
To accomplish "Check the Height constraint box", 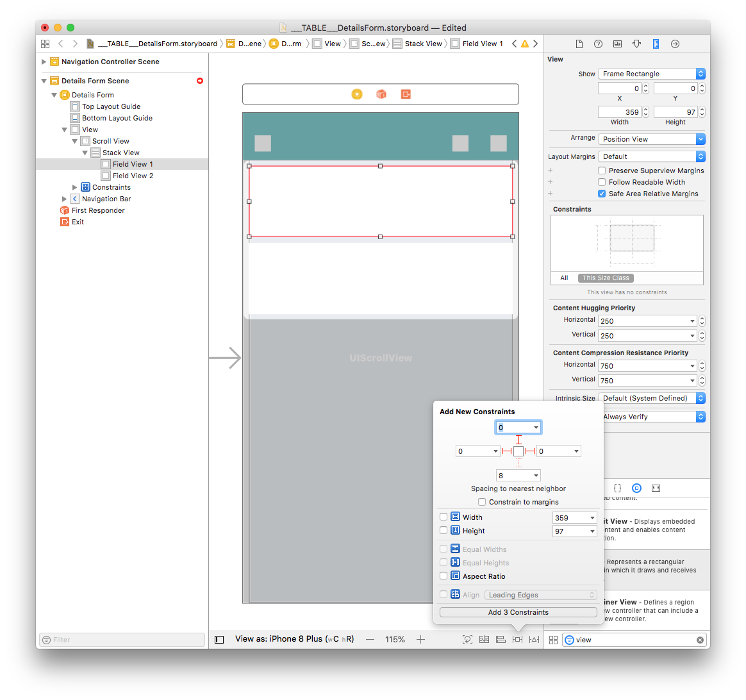I will (x=443, y=530).
